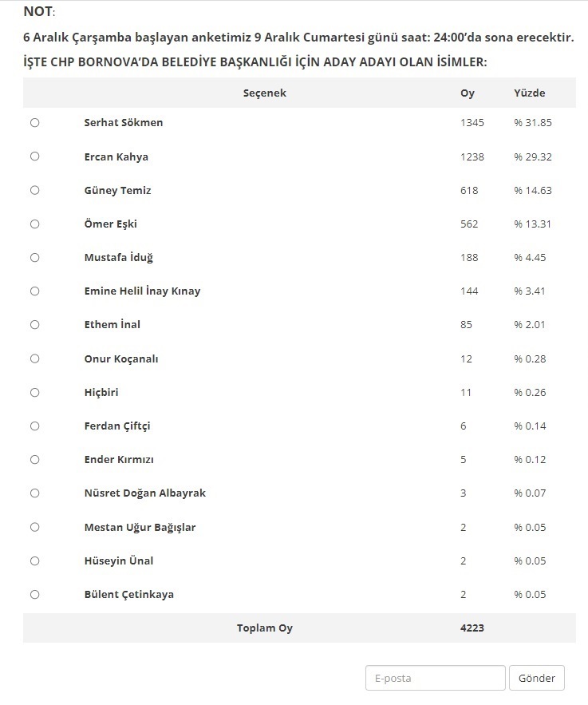The width and height of the screenshot is (588, 705).
Task: Pick Mestan Uğur Bağışlar option
Action: tap(34, 527)
